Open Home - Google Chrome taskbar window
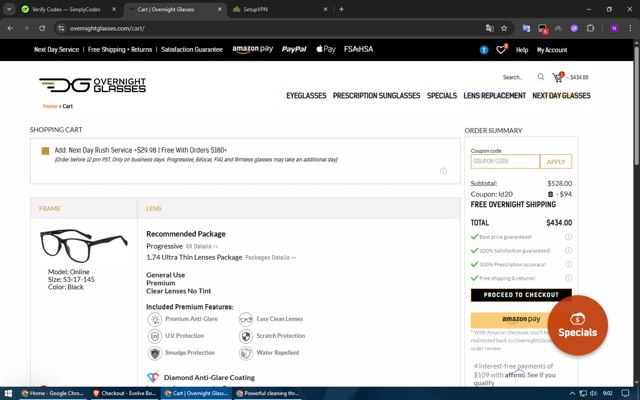Viewport: 640px width, 400px height. click(x=52, y=393)
